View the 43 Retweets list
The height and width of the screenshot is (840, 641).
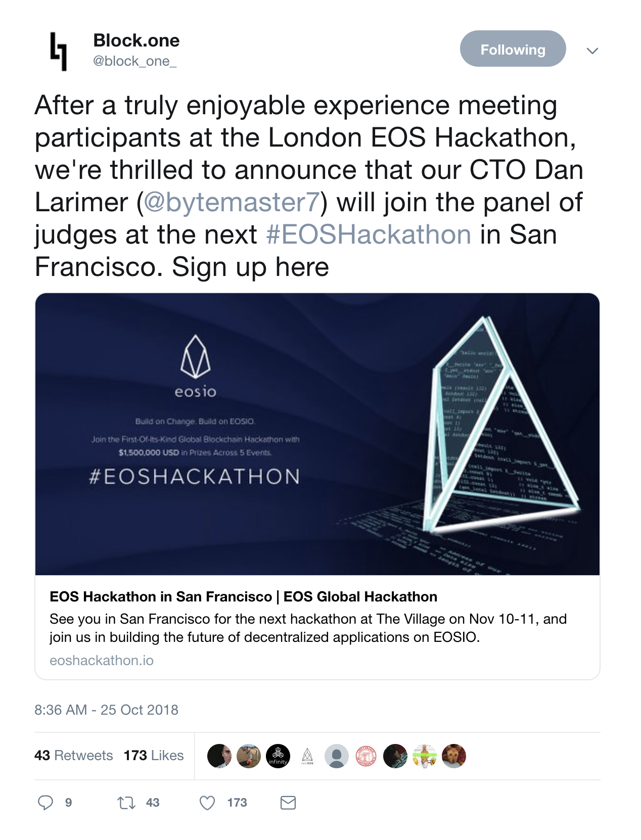(74, 755)
